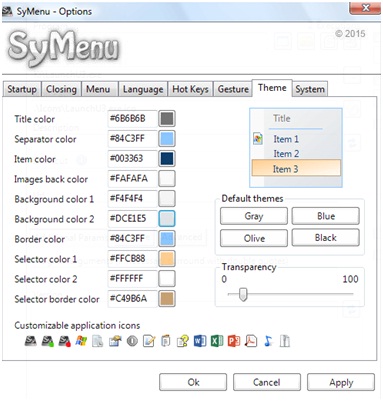Edit the Images back color #FAFAFA field
The height and width of the screenshot is (401, 383).
[132, 179]
